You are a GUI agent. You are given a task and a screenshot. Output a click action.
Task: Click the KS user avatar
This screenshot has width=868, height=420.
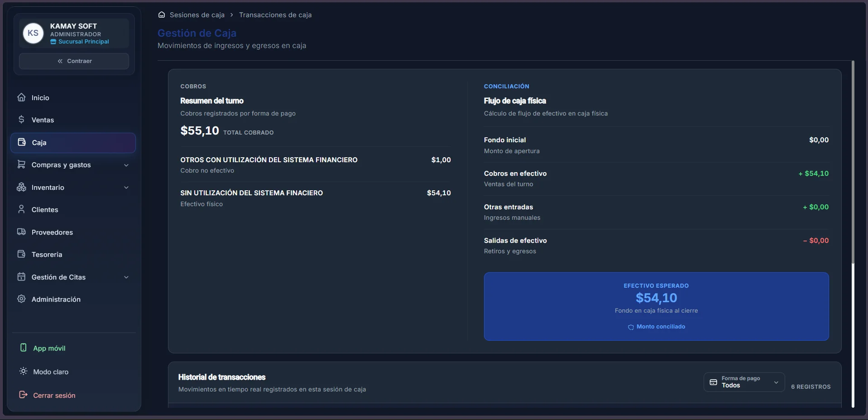tap(33, 33)
